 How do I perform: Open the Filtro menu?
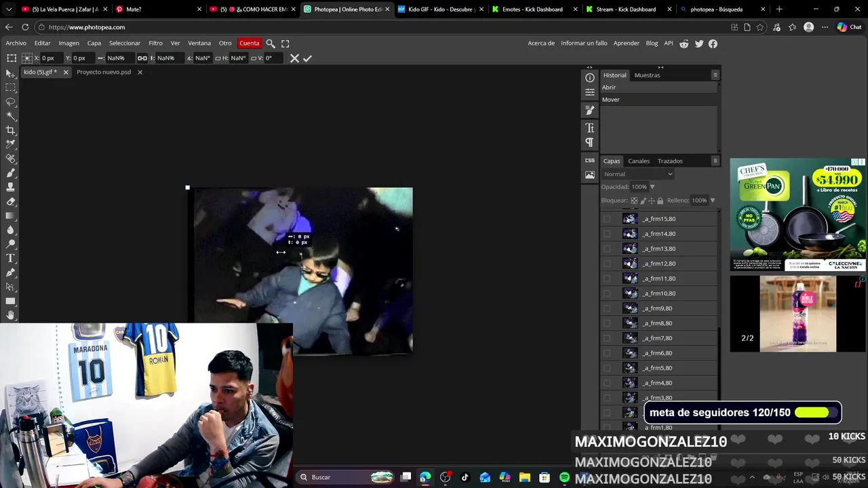155,43
